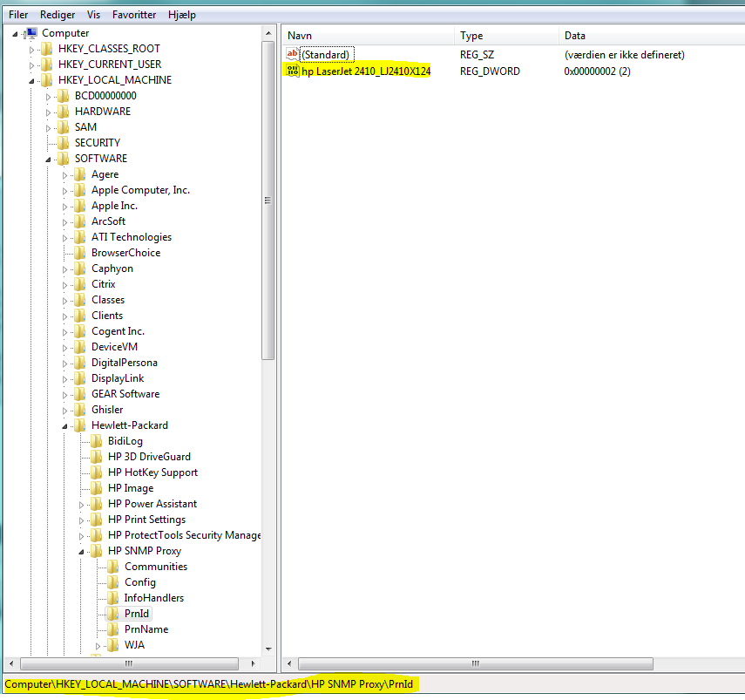
Task: Select the hp LaserJet 2410_LJ2410X124 value name
Action: [x=366, y=71]
